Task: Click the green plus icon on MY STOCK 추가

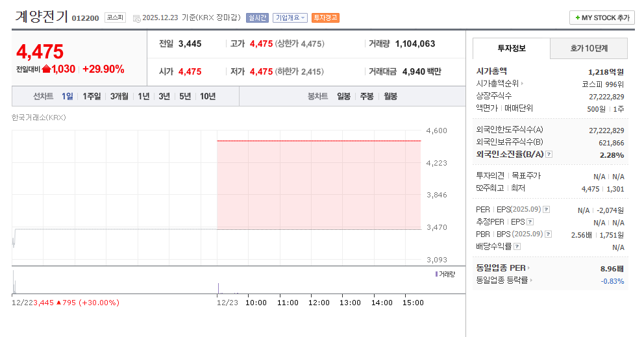Action: pos(578,18)
